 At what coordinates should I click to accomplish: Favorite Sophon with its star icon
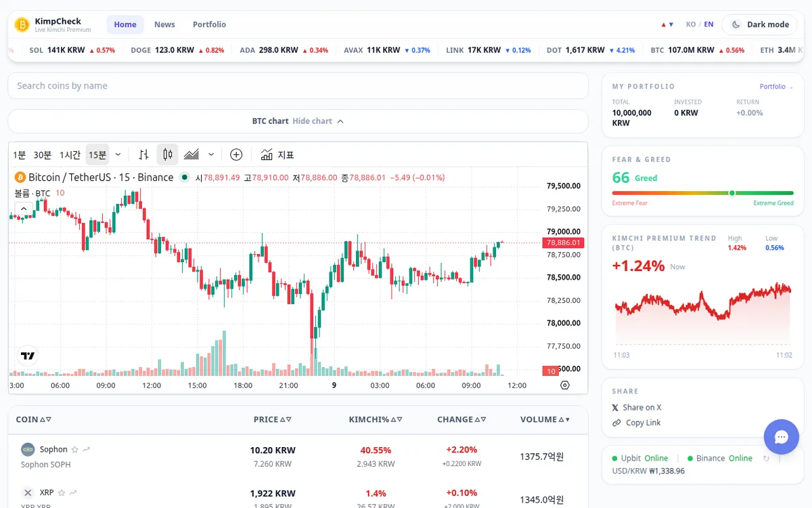click(75, 449)
